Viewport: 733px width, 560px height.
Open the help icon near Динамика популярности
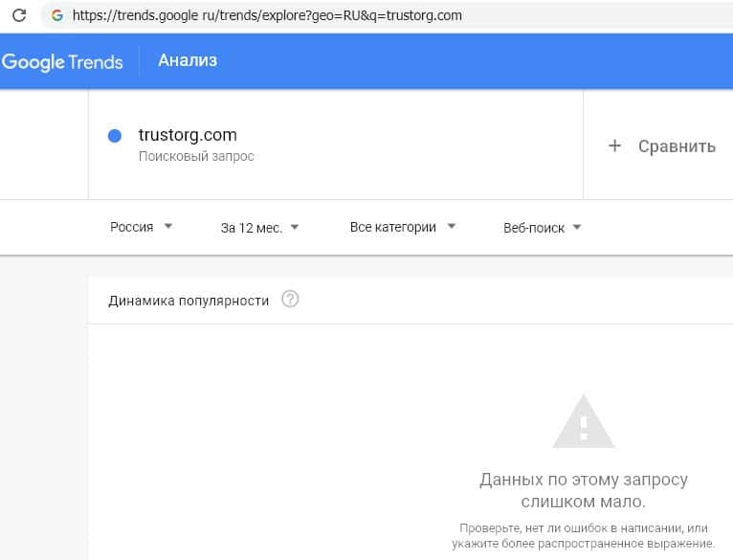coord(291,300)
